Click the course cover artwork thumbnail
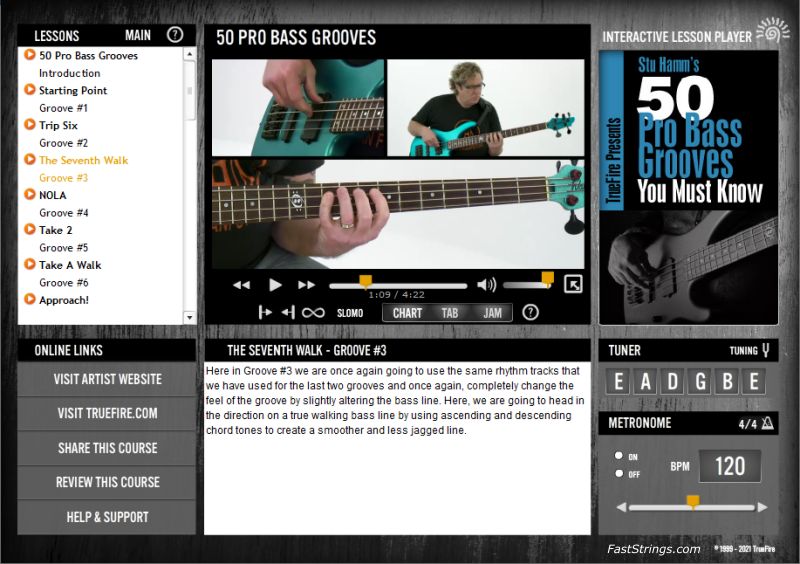Viewport: 800px width, 564px height. 688,187
